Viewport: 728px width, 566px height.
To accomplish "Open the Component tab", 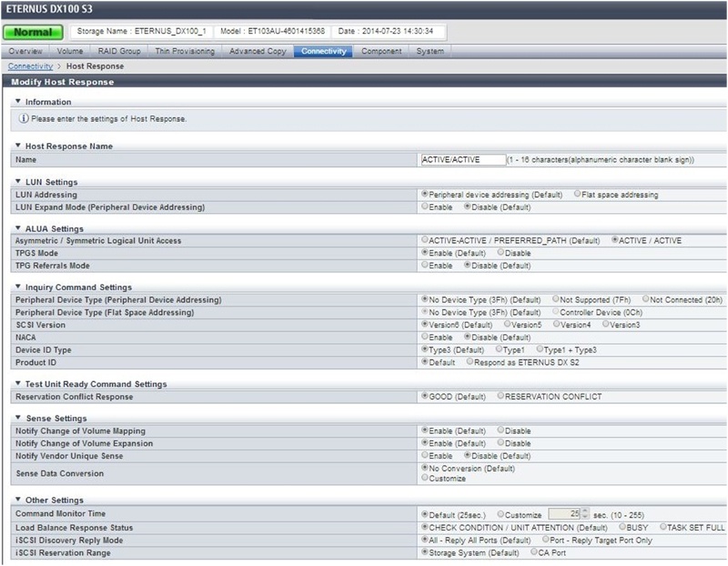I will [381, 51].
